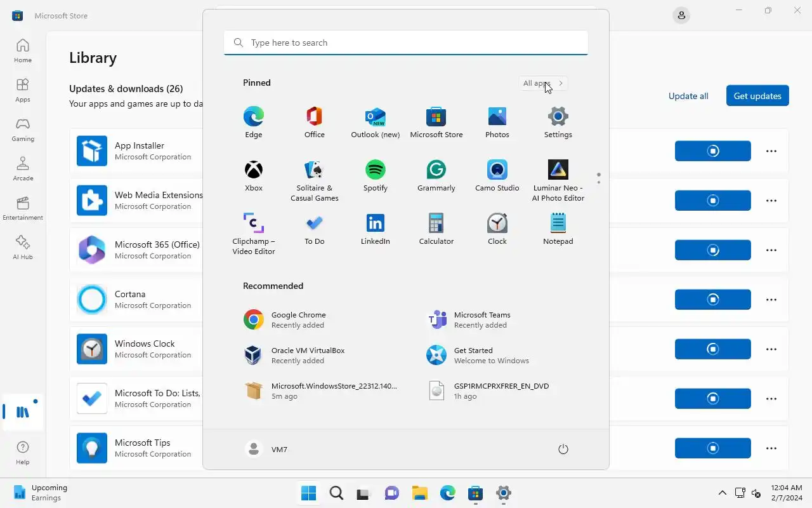Stop Web Media Extensions update
This screenshot has width=812, height=508.
(713, 201)
